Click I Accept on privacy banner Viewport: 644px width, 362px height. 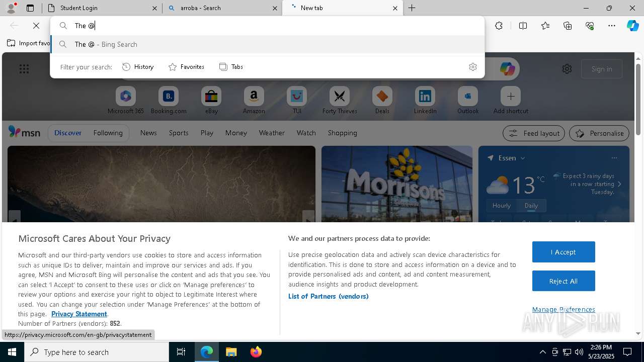(563, 252)
